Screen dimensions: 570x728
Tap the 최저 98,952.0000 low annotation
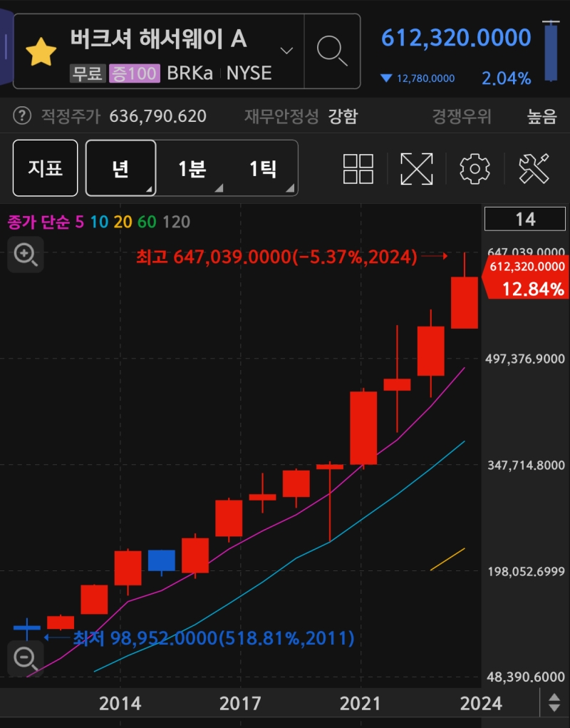pyautogui.click(x=214, y=638)
